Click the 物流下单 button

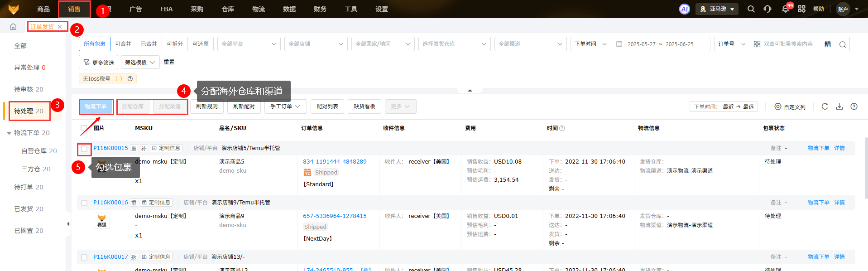coord(96,106)
